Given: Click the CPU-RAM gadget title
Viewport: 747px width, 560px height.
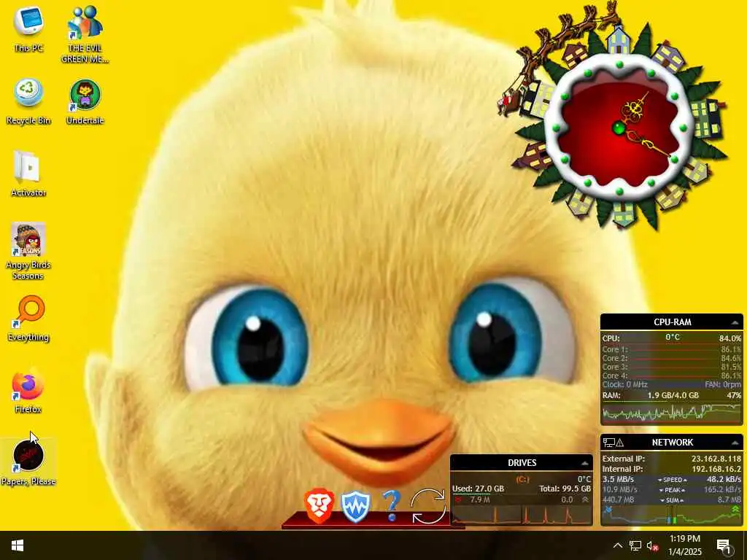Looking at the screenshot, I should coord(672,322).
